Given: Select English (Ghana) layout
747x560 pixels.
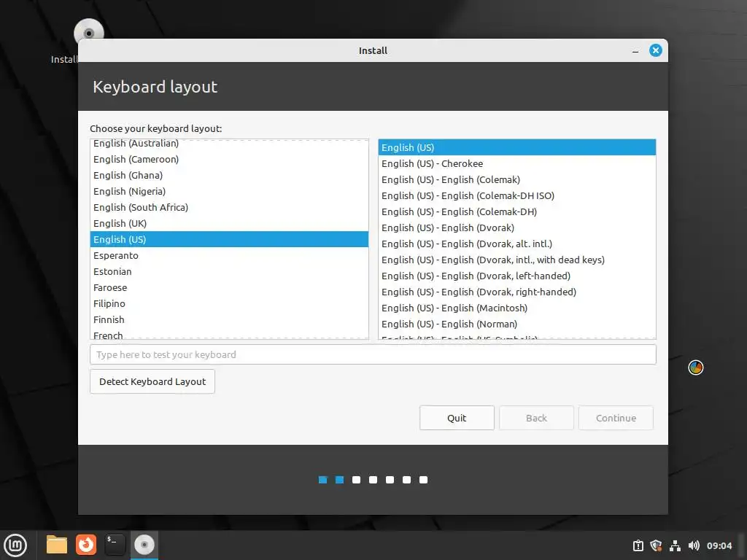Looking at the screenshot, I should (229, 175).
